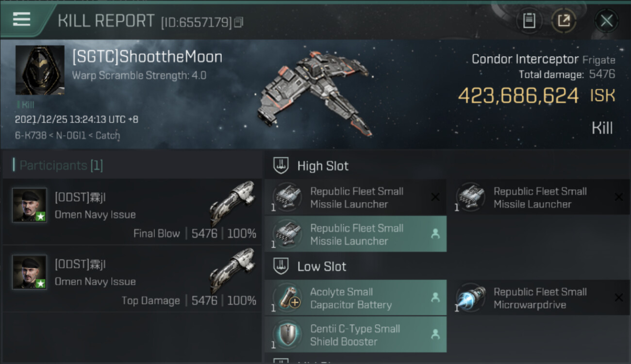The height and width of the screenshot is (364, 631).
Task: Click the High Slot section header
Action: pos(323,166)
